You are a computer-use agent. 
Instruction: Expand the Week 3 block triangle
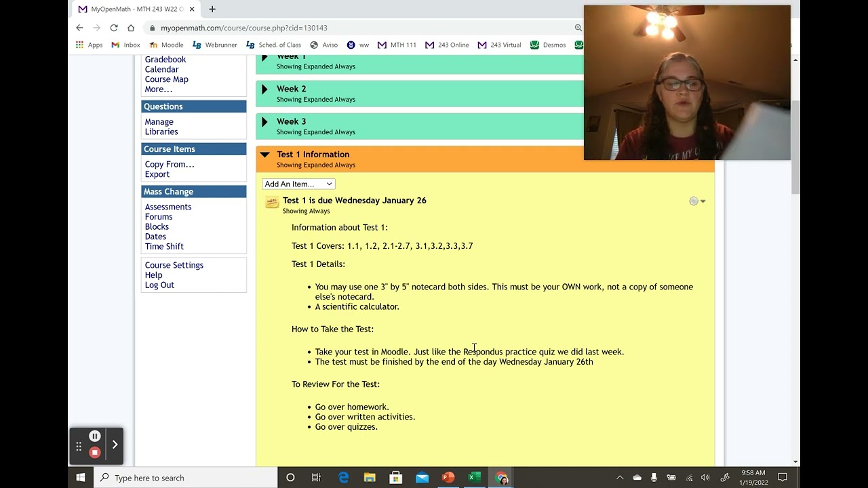[264, 122]
